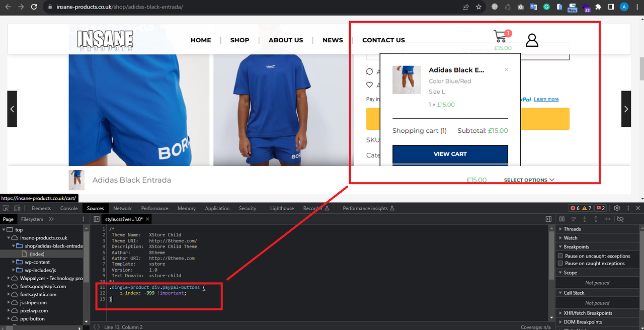The height and width of the screenshot is (330, 644).
Task: Click the browser reload icon
Action: [34, 7]
